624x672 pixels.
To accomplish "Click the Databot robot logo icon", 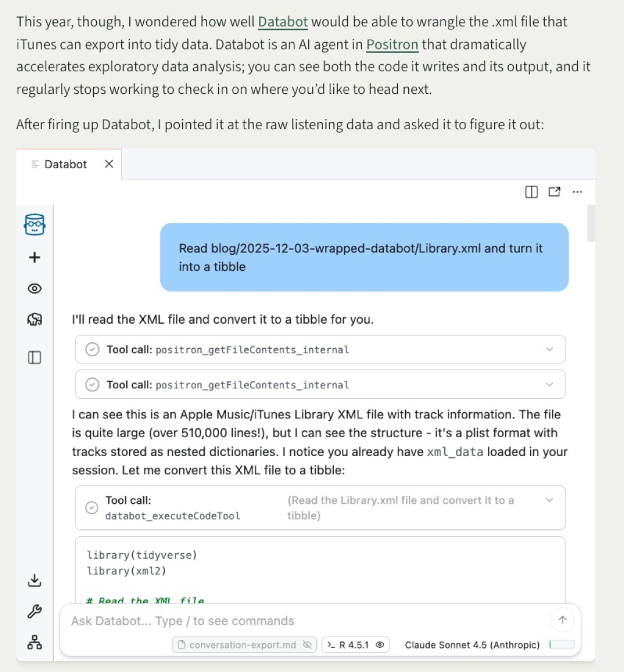I will click(35, 225).
